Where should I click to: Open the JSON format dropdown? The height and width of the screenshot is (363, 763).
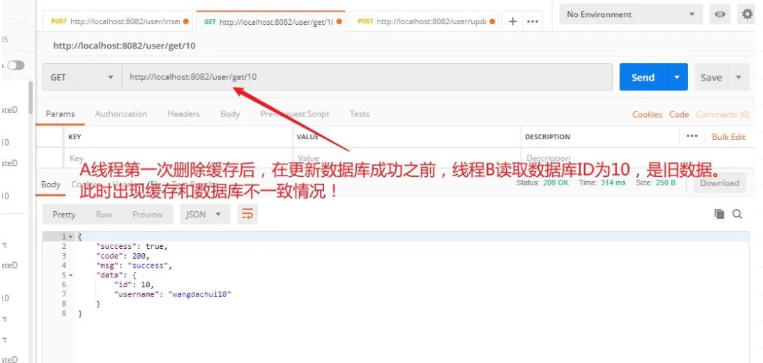click(204, 214)
